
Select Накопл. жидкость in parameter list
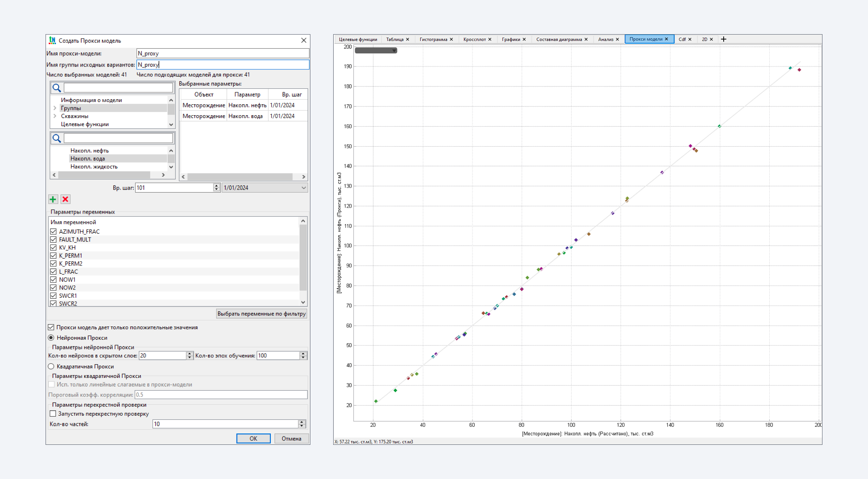coord(94,167)
